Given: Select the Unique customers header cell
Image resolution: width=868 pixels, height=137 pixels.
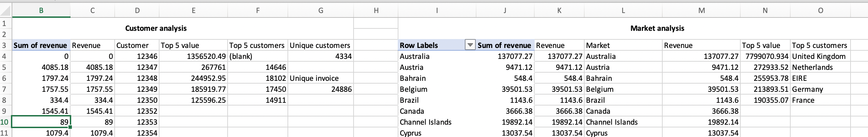Looking at the screenshot, I should tap(320, 45).
